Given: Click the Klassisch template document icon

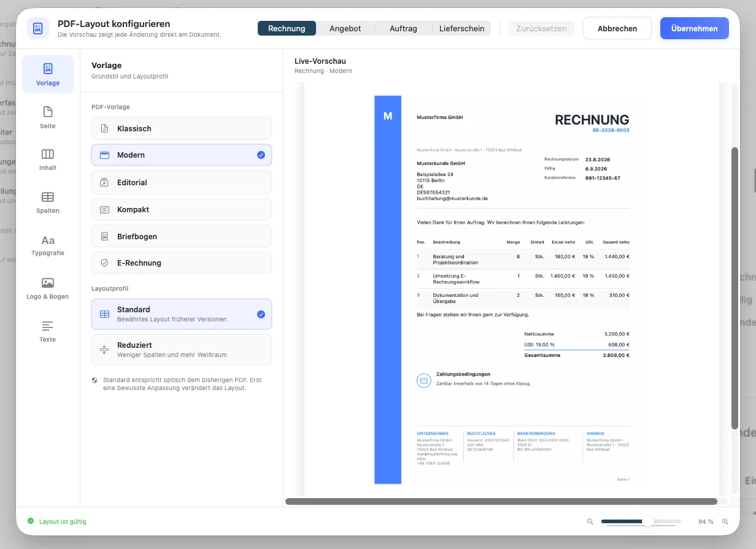Looking at the screenshot, I should pos(104,129).
